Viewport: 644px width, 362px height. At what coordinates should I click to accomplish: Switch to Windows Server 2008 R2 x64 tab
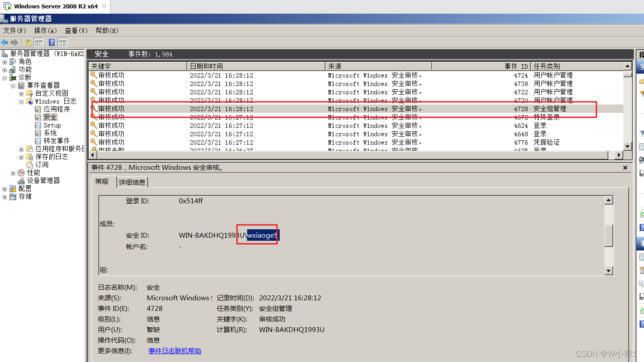tap(55, 6)
